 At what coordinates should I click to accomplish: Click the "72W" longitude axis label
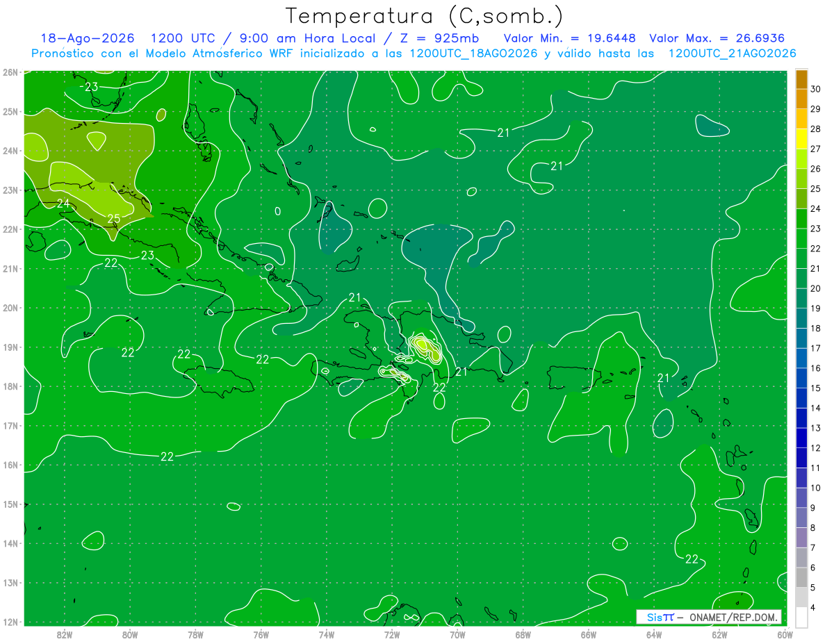(392, 634)
